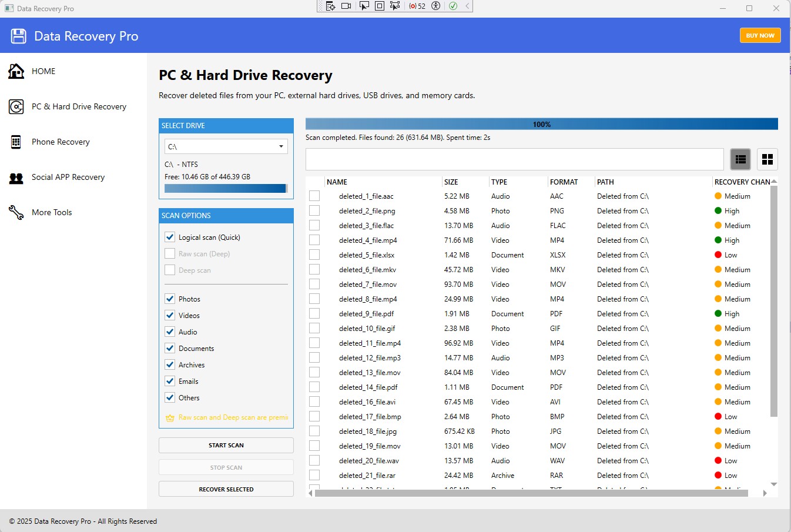
Task: Select checkbox for deleted_4_file.mp4
Action: [314, 240]
